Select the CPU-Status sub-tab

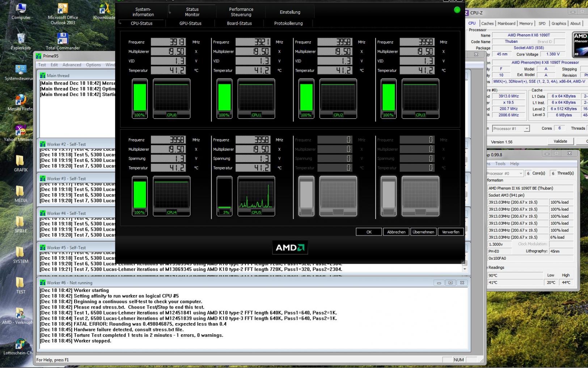(142, 23)
